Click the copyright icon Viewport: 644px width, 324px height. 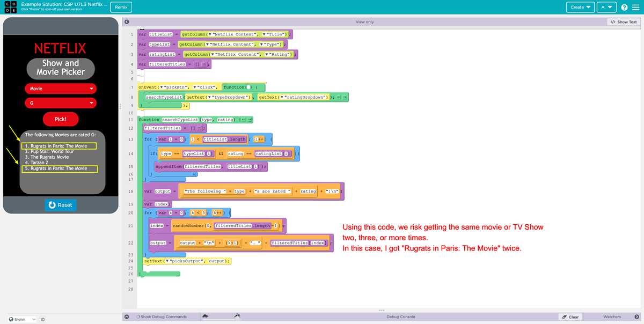[x=42, y=320]
